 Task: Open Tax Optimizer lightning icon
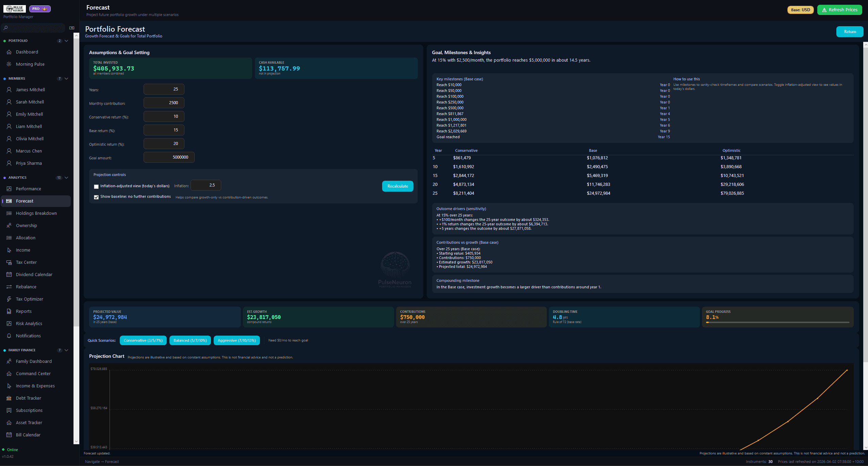[x=9, y=299]
